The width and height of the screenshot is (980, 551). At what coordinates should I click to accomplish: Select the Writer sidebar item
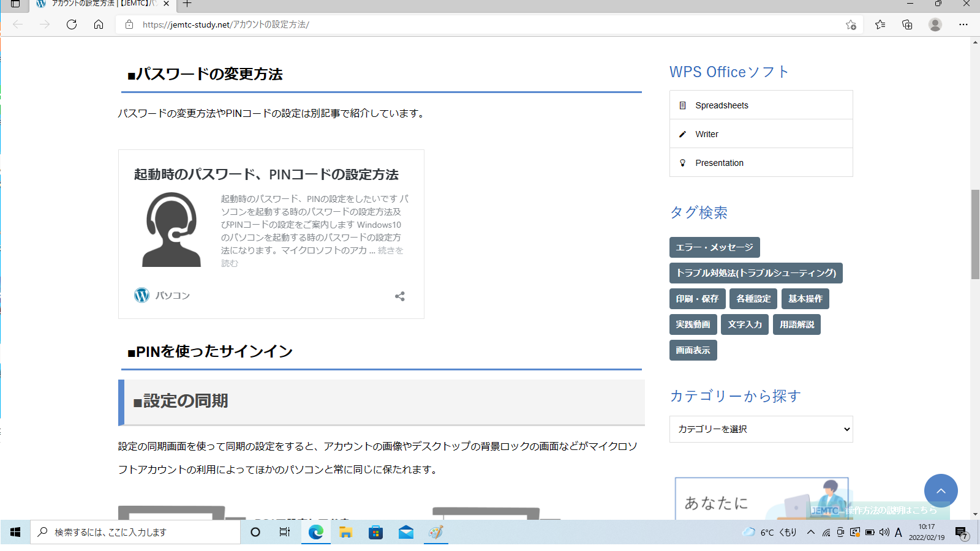(706, 134)
